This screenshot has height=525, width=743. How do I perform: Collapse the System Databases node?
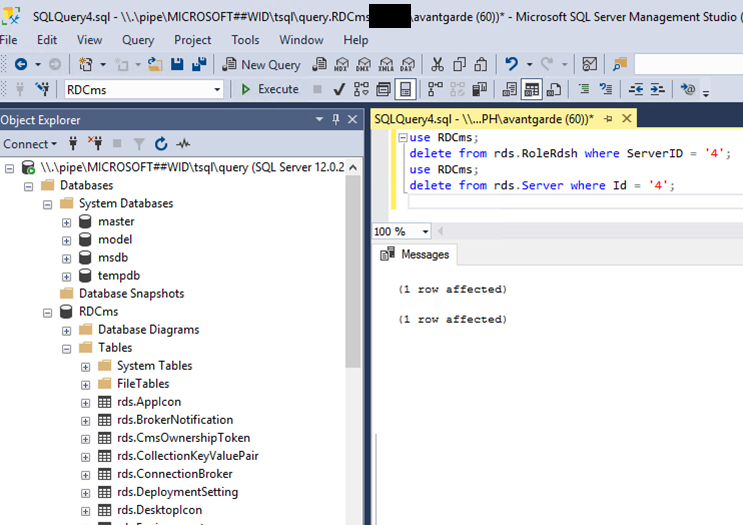point(47,204)
